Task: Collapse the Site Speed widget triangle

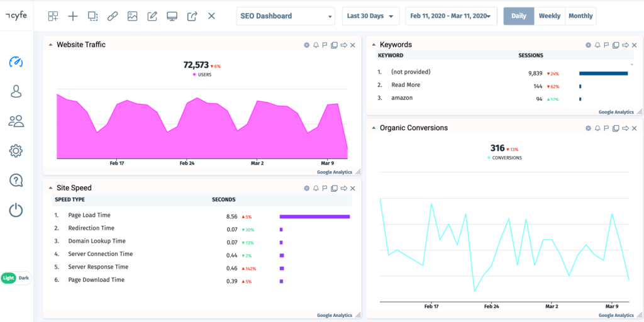Action: coord(50,188)
